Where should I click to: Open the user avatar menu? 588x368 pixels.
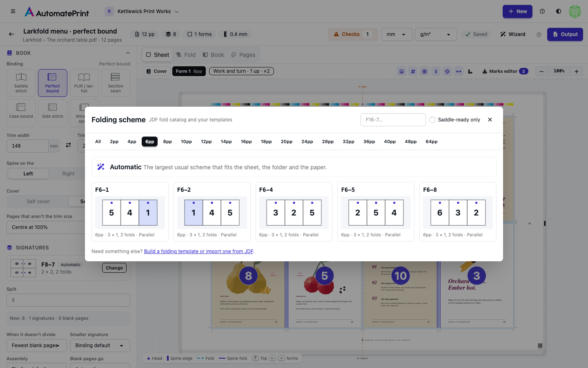pyautogui.click(x=575, y=11)
